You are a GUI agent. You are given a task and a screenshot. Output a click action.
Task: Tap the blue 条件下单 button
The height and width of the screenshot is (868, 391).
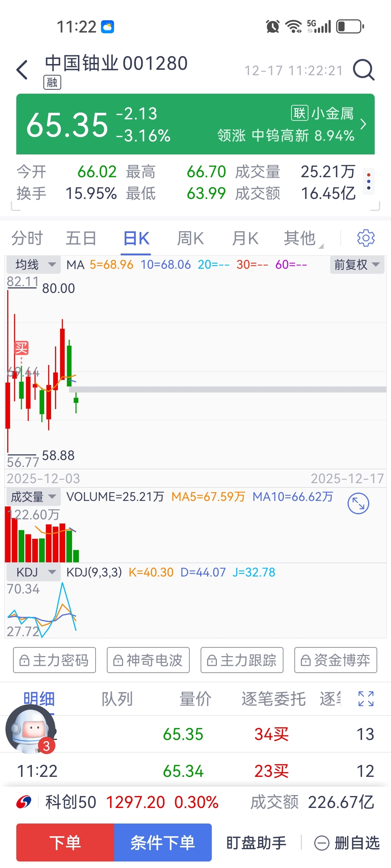click(x=163, y=843)
